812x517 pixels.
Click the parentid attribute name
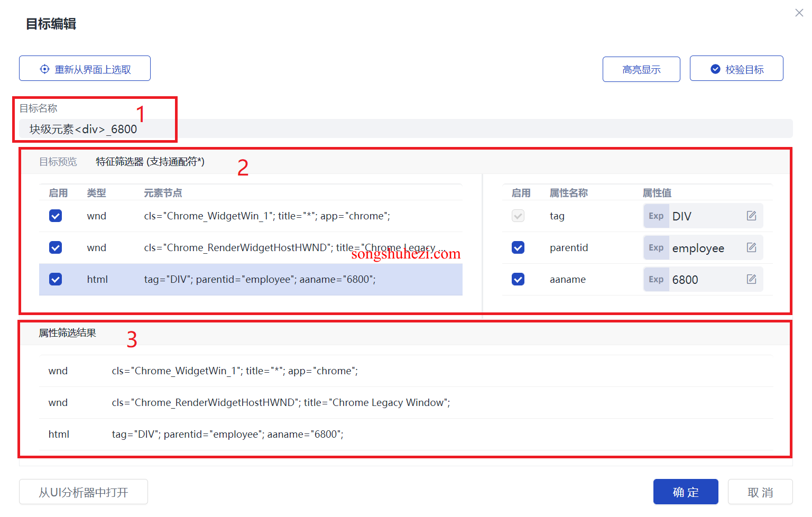pos(569,247)
